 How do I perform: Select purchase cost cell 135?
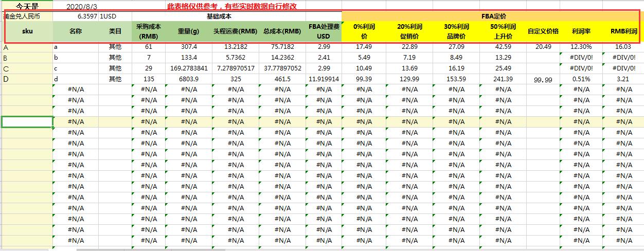[149, 79]
